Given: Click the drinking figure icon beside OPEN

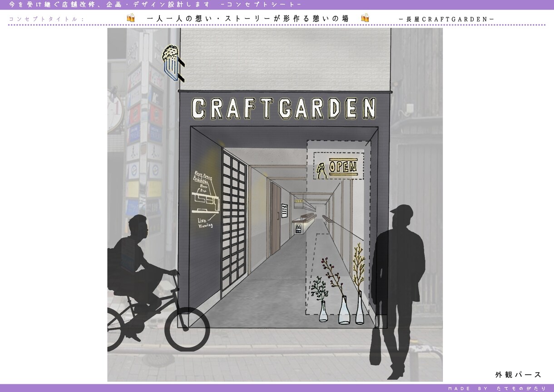Looking at the screenshot, I should tap(322, 169).
